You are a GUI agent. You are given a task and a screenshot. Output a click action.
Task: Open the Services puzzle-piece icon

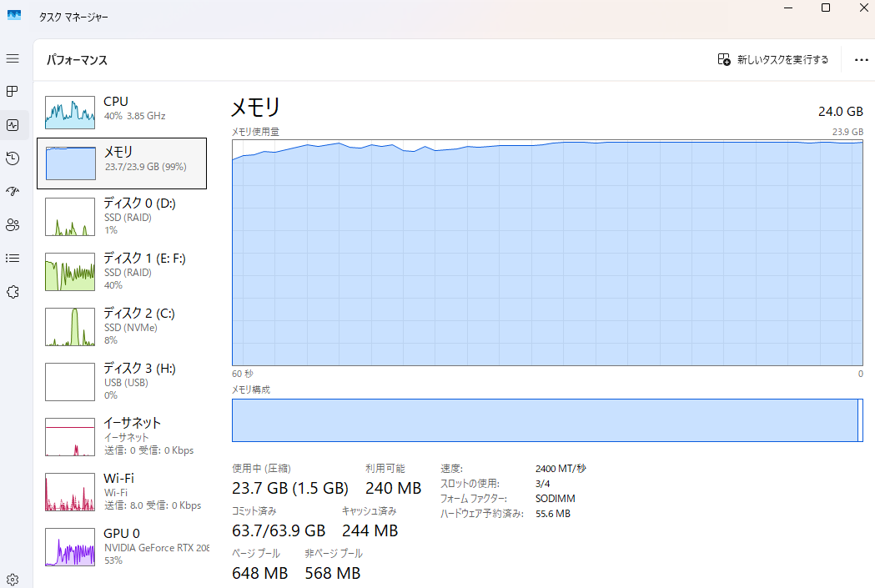click(13, 292)
